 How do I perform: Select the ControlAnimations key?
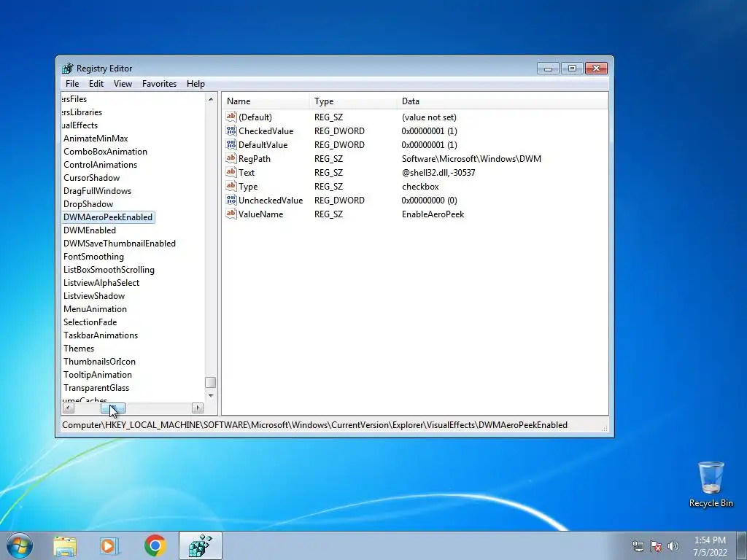[x=100, y=165]
